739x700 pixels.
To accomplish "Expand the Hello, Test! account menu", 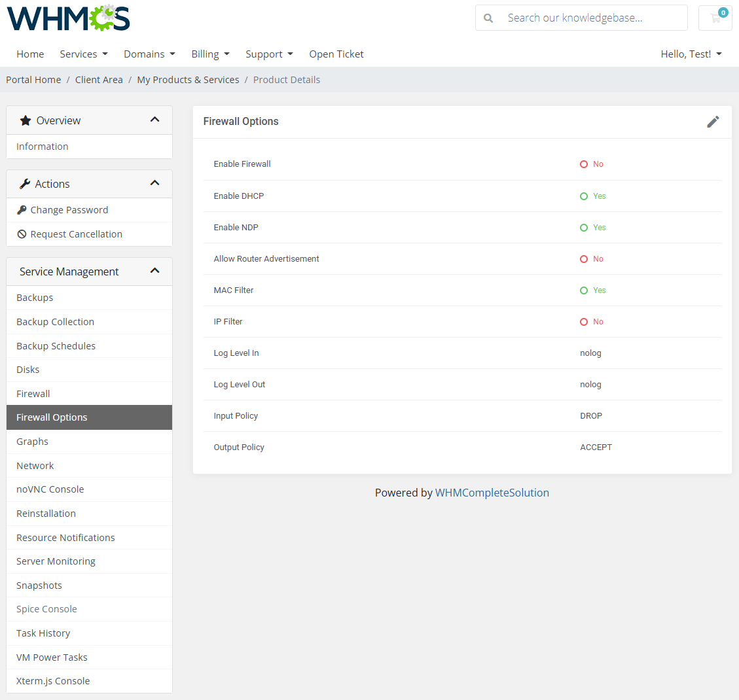I will pyautogui.click(x=691, y=54).
